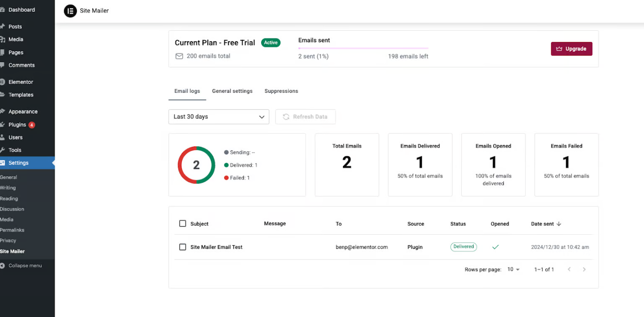Check the Site Mailer Email Test row checkbox
644x317 pixels.
(182, 247)
